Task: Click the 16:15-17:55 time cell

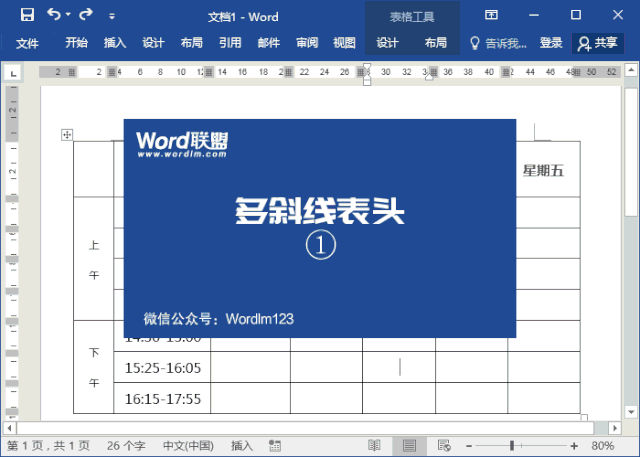Action: pyautogui.click(x=162, y=398)
